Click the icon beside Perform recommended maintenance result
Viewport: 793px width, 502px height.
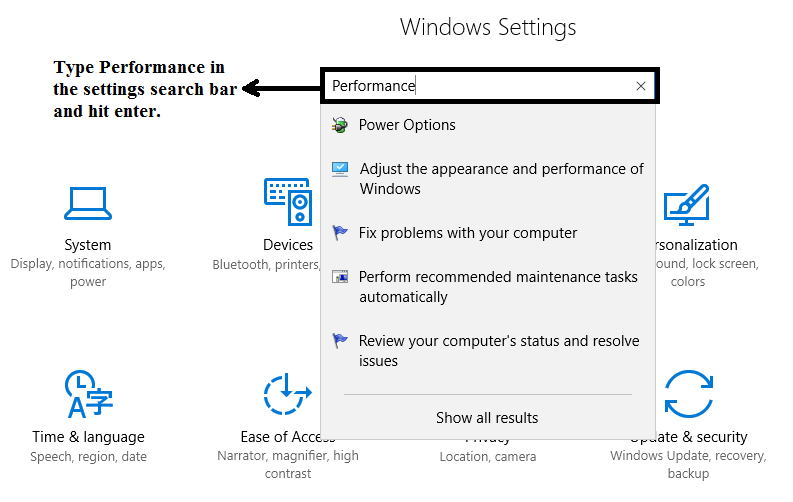(340, 277)
